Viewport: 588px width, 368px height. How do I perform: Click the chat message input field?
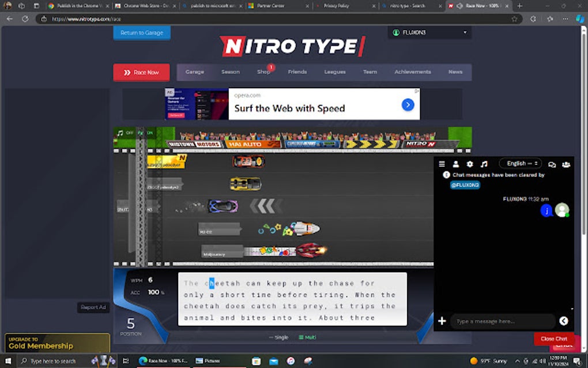coord(502,321)
